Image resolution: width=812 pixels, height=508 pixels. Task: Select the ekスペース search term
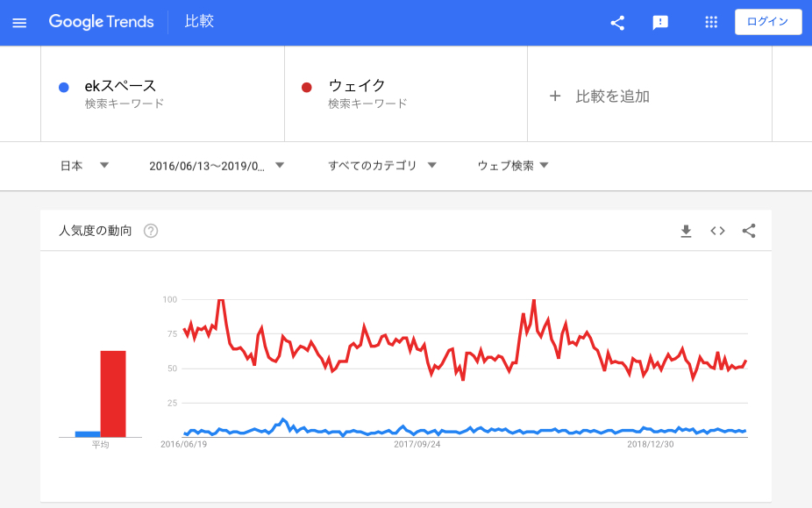(120, 86)
